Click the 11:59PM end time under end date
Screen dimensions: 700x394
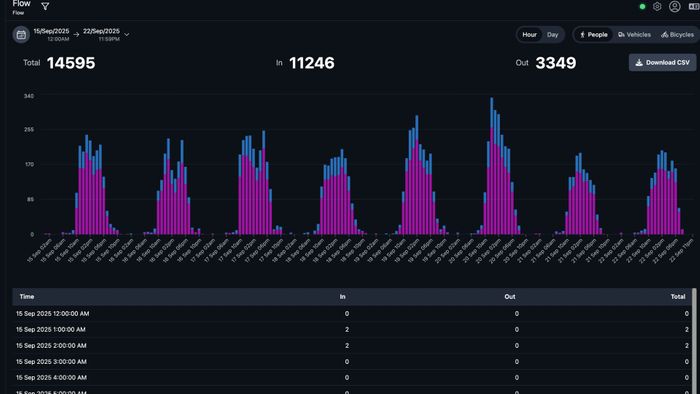click(109, 39)
